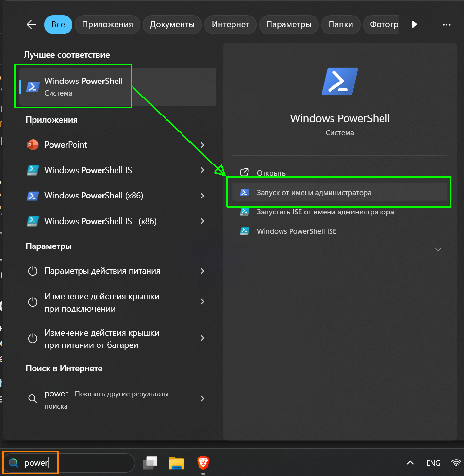The height and width of the screenshot is (476, 464).
Task: Click the Task View taskbar icon
Action: pyautogui.click(x=150, y=463)
